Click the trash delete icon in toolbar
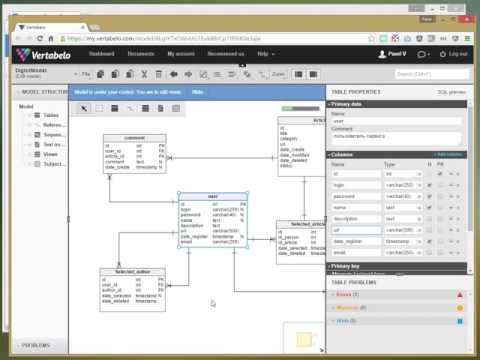This screenshot has height=360, width=480. coord(159,74)
